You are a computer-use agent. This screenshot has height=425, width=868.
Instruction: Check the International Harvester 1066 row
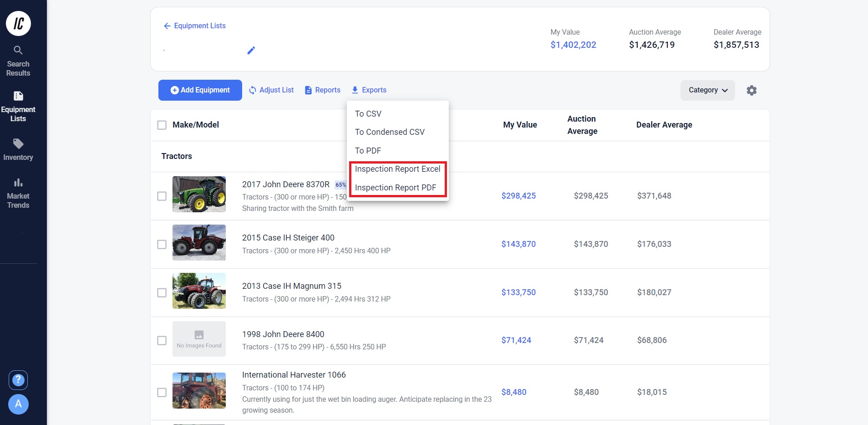coord(162,392)
